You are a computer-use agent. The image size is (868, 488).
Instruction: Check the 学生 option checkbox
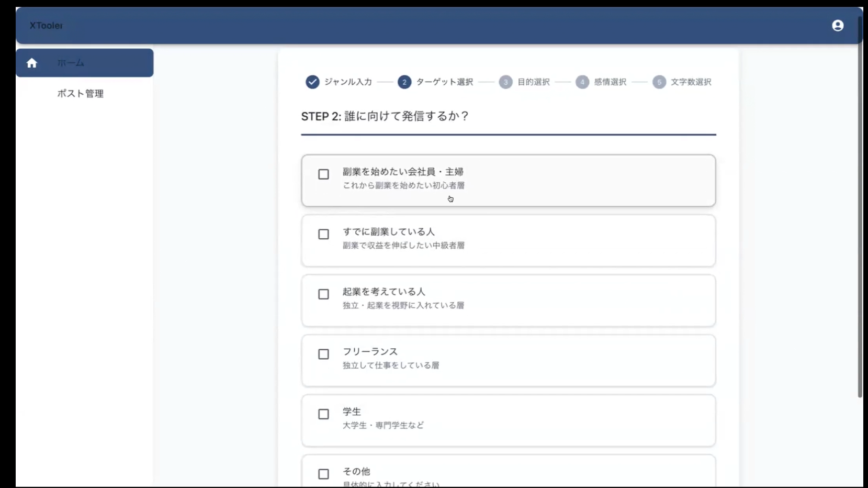pyautogui.click(x=323, y=414)
